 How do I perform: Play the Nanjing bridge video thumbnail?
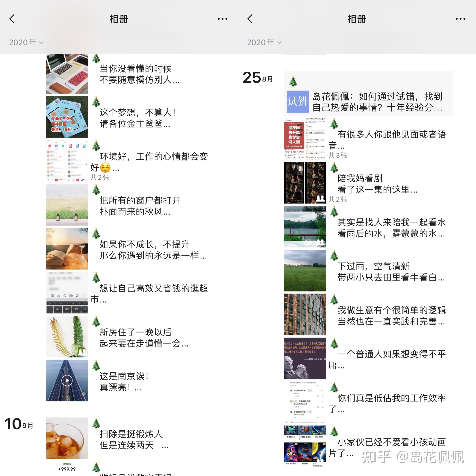67,380
